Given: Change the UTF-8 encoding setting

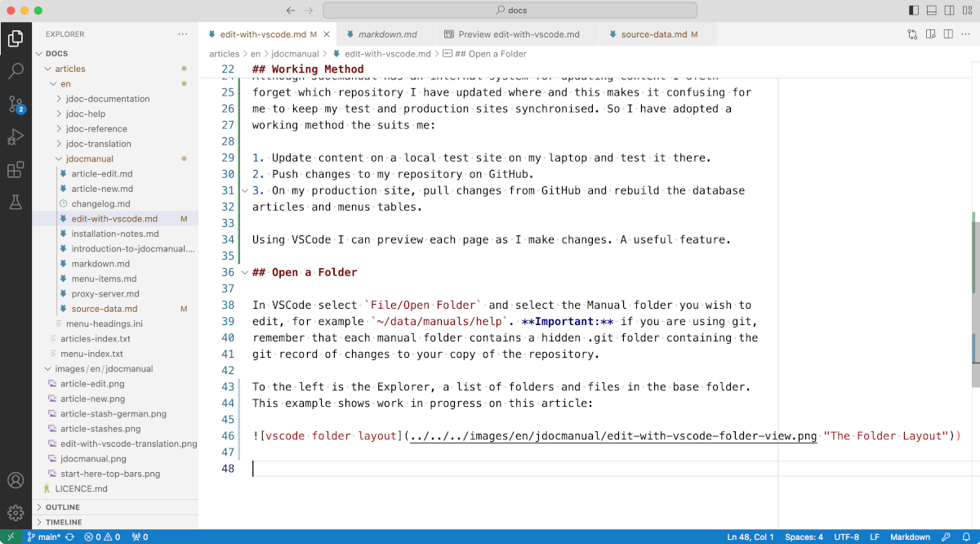Looking at the screenshot, I should [846, 537].
